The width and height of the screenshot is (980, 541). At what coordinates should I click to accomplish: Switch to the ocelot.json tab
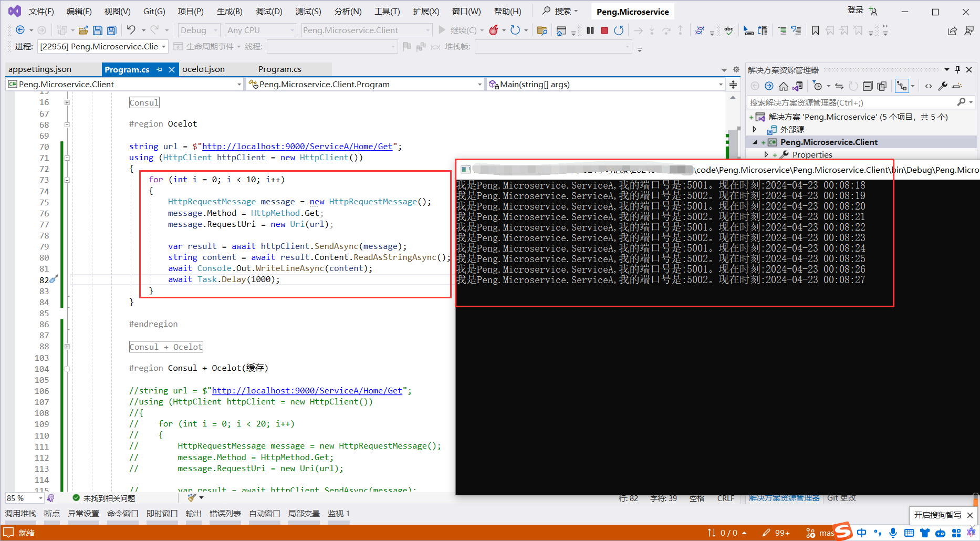[x=203, y=69]
